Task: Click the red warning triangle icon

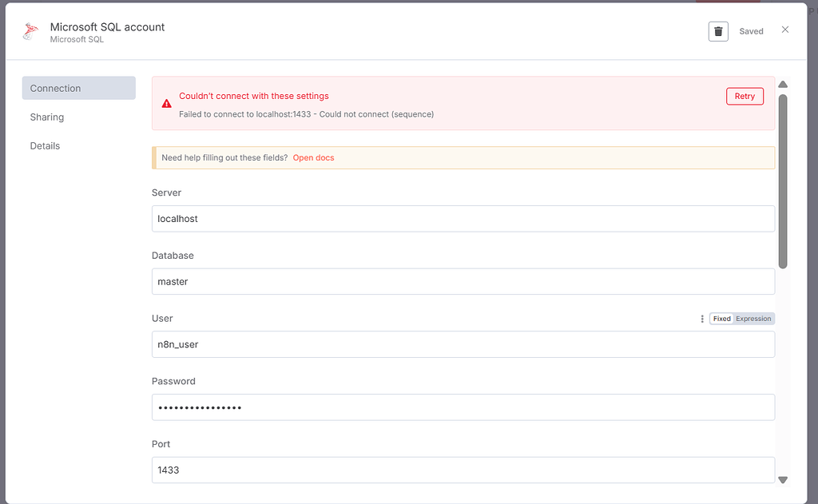Action: click(166, 104)
